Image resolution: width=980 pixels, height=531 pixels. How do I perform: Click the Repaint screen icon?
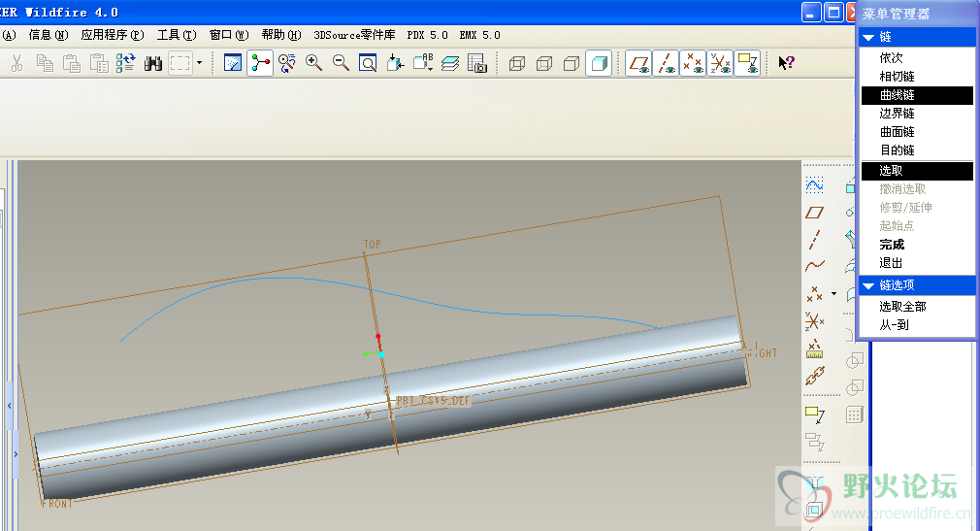[x=233, y=63]
